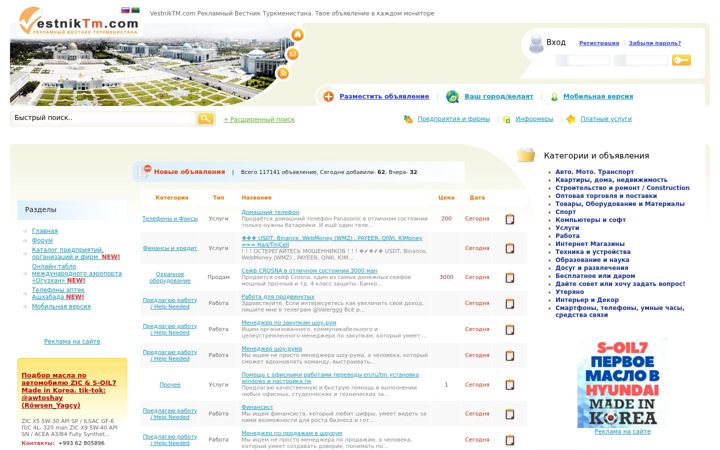The width and height of the screenshot is (720, 450).
Task: Click the user avatar icon beside Вход
Action: click(x=536, y=44)
